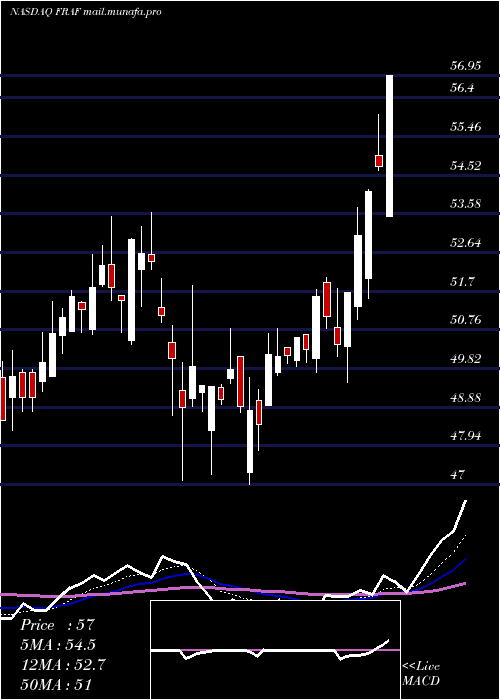Click the 12MA : 52.7 readout

pos(63,665)
